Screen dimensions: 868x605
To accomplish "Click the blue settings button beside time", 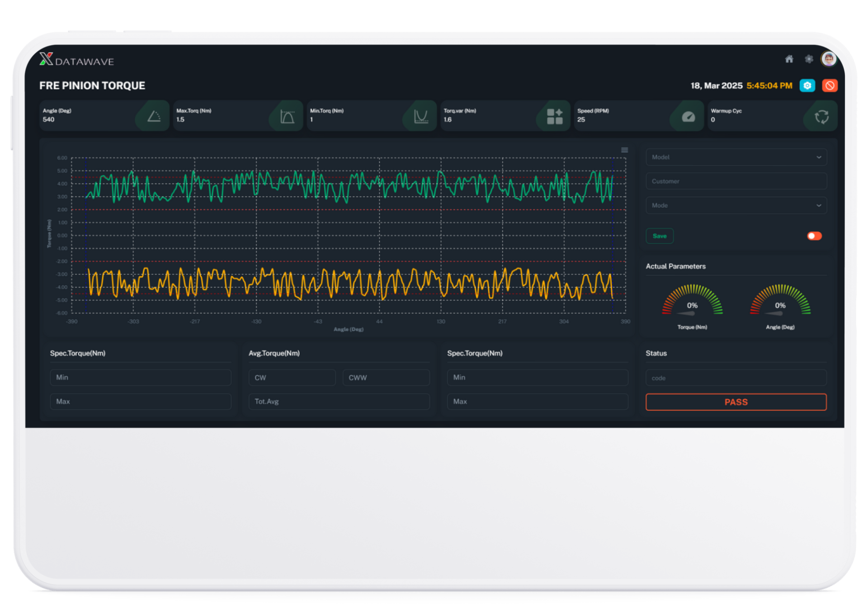I will pyautogui.click(x=807, y=85).
